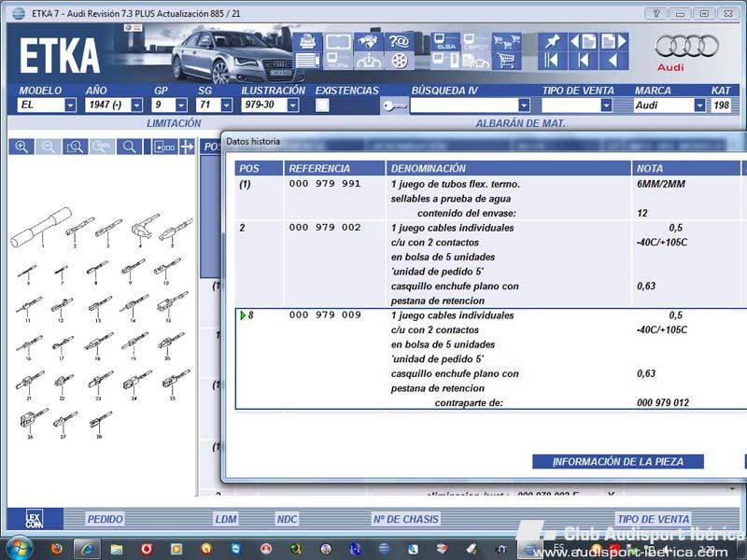Open the Windows Start menu

pyautogui.click(x=20, y=549)
